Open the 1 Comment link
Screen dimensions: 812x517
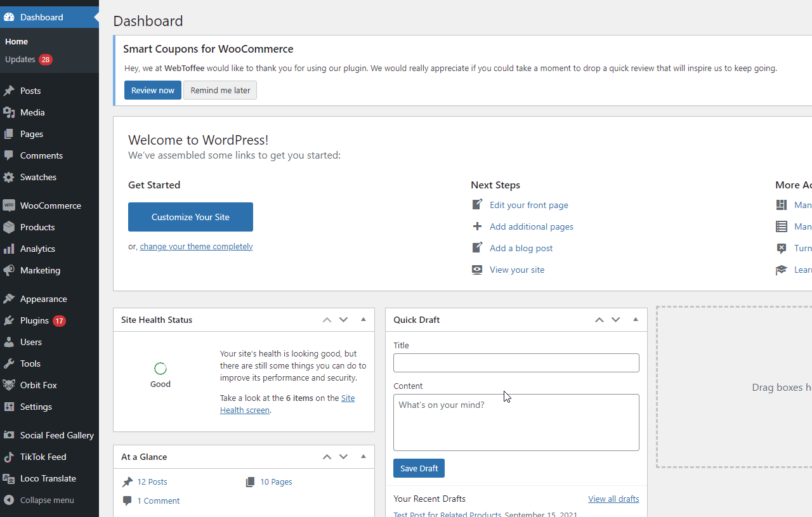(159, 501)
